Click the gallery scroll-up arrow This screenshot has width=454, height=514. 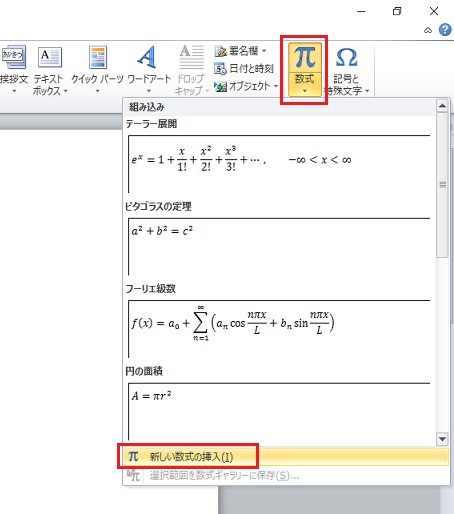[x=442, y=106]
